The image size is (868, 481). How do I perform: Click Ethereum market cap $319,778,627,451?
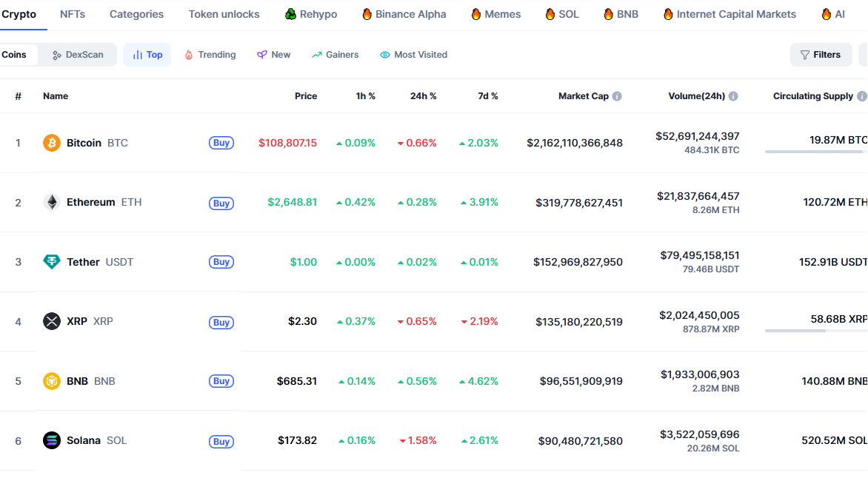click(x=579, y=203)
